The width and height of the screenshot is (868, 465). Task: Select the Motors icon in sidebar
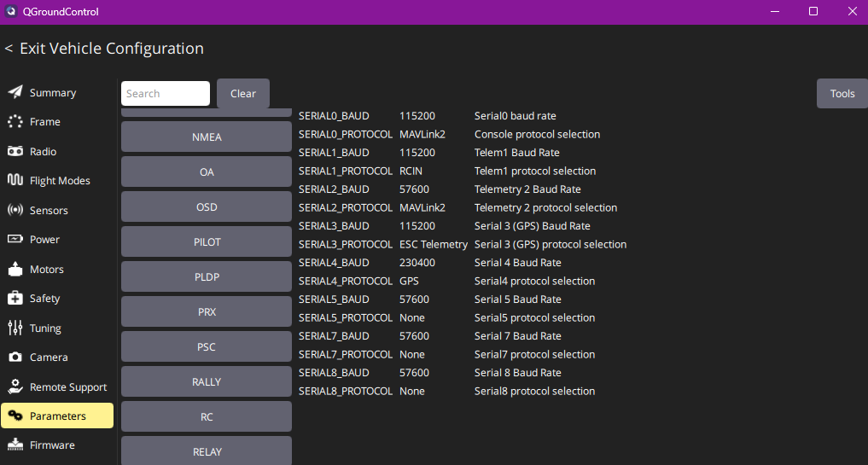pyautogui.click(x=15, y=270)
